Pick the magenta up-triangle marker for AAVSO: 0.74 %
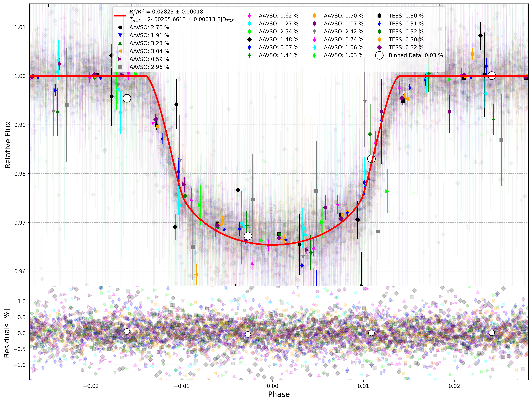 314,39
